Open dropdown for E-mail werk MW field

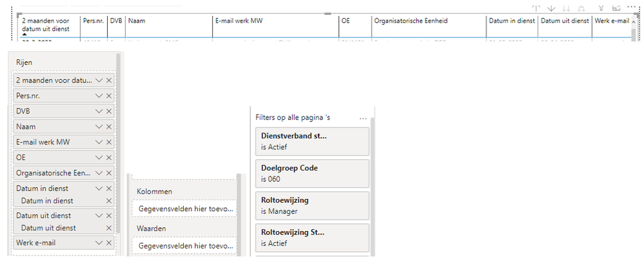pyautogui.click(x=99, y=142)
